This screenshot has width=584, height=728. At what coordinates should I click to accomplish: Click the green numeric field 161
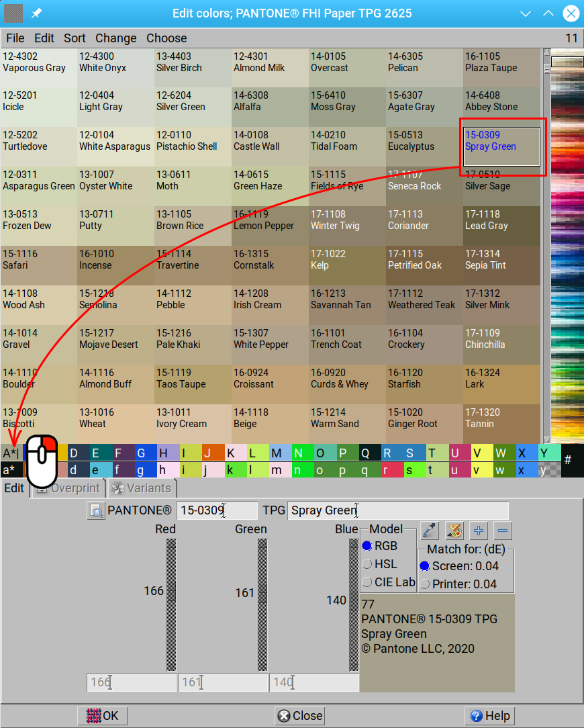coord(223,682)
